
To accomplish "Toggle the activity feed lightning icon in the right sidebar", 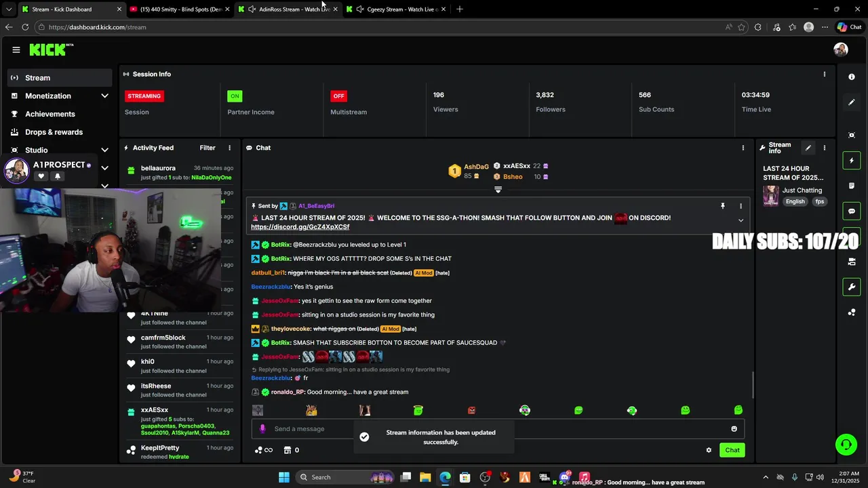I will coord(852,161).
